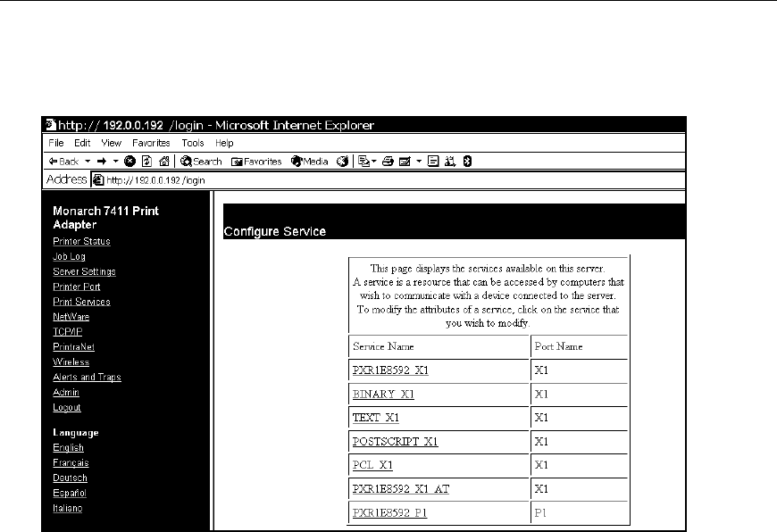Open the Admin link
Image resolution: width=777 pixels, height=532 pixels.
(x=66, y=392)
